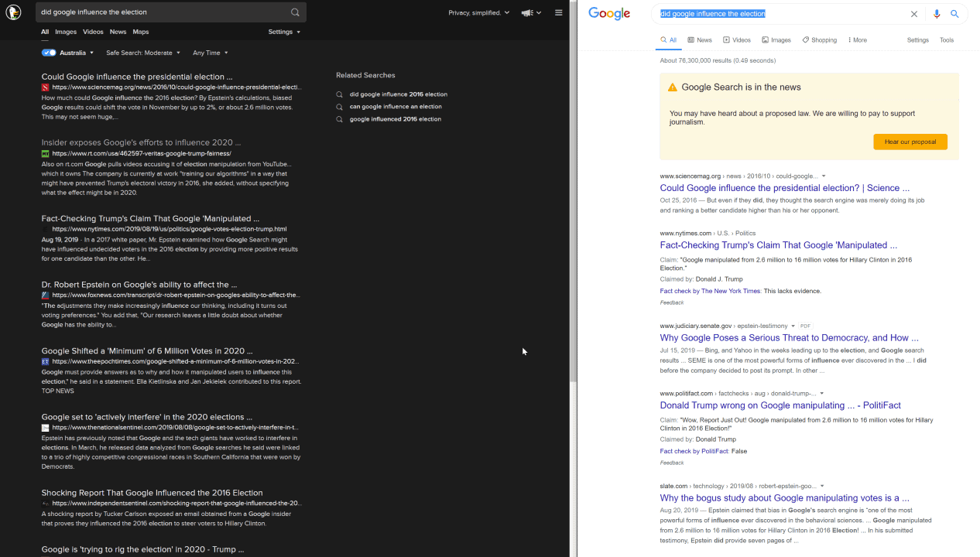
Task: Click Epoch Times favicon in DuckDuckGo result
Action: pos(45,361)
